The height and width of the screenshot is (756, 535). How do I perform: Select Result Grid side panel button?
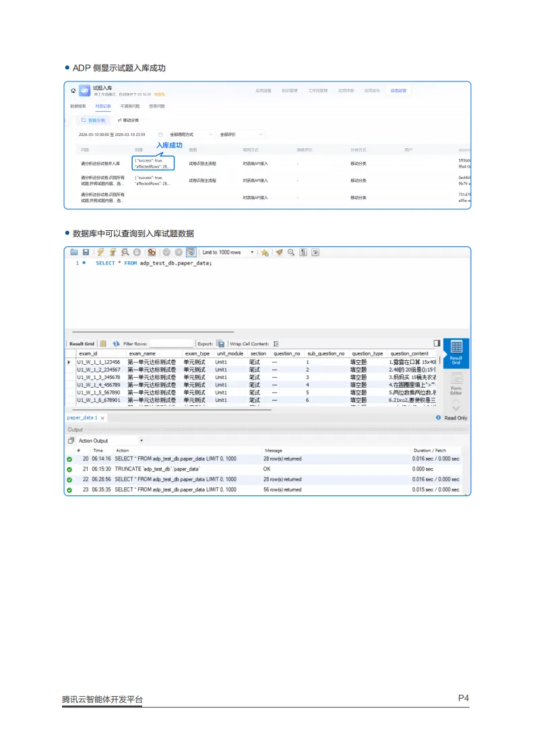point(456,353)
